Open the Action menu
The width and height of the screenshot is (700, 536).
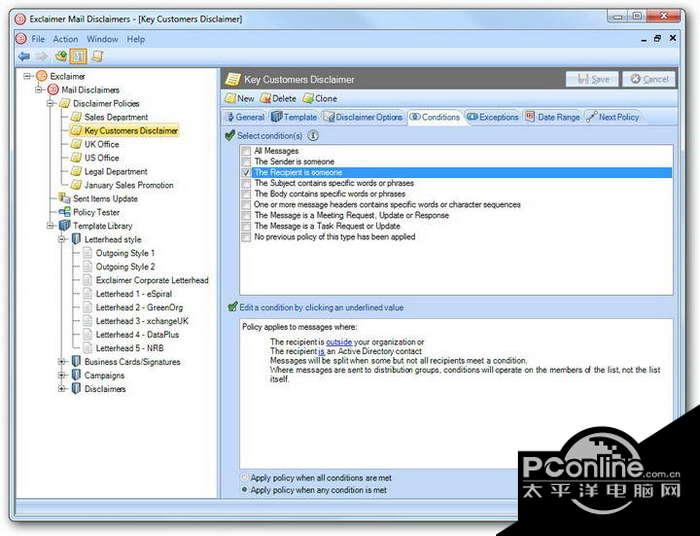[x=65, y=39]
